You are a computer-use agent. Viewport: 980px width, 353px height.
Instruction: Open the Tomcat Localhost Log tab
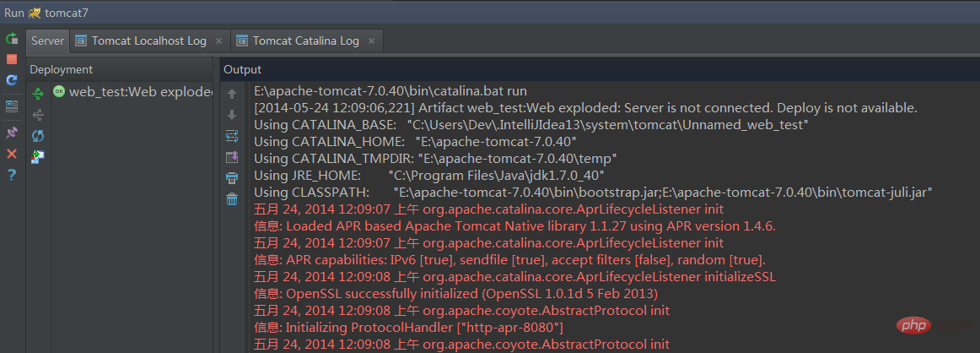(148, 41)
